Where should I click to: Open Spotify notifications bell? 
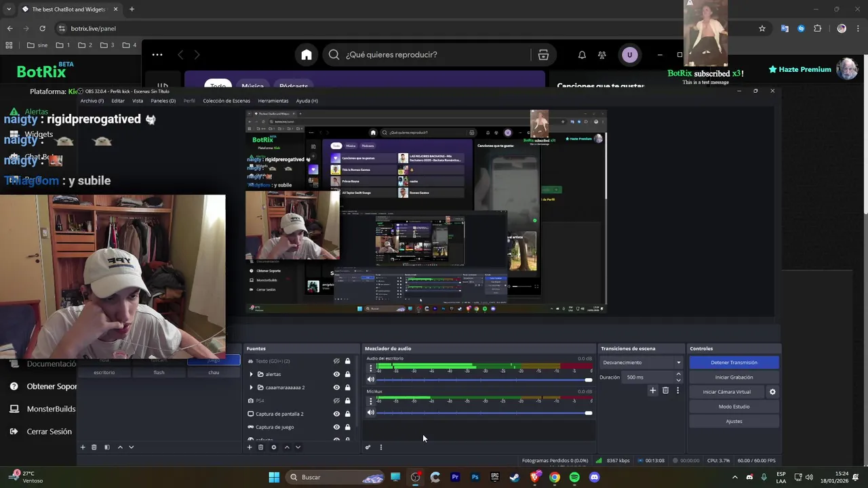(x=582, y=55)
